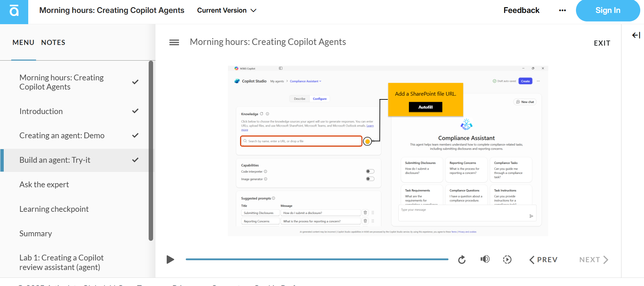
Task: Switch to the NOTES tab
Action: 53,43
